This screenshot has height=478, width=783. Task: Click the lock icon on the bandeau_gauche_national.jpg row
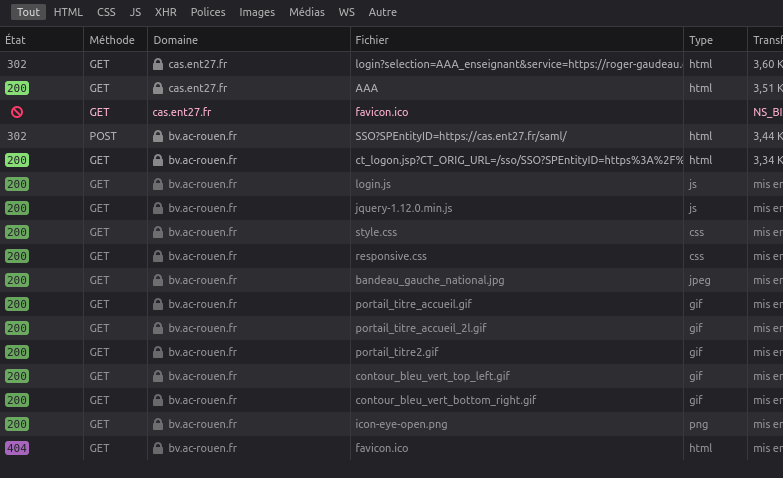click(x=158, y=280)
